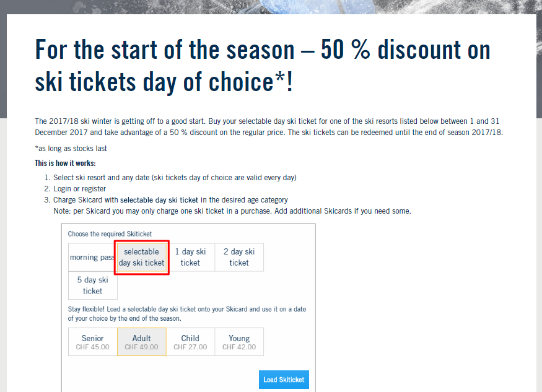Viewport: 542px width, 392px height.
Task: Click the 'This is how it works:' heading
Action: (x=65, y=163)
